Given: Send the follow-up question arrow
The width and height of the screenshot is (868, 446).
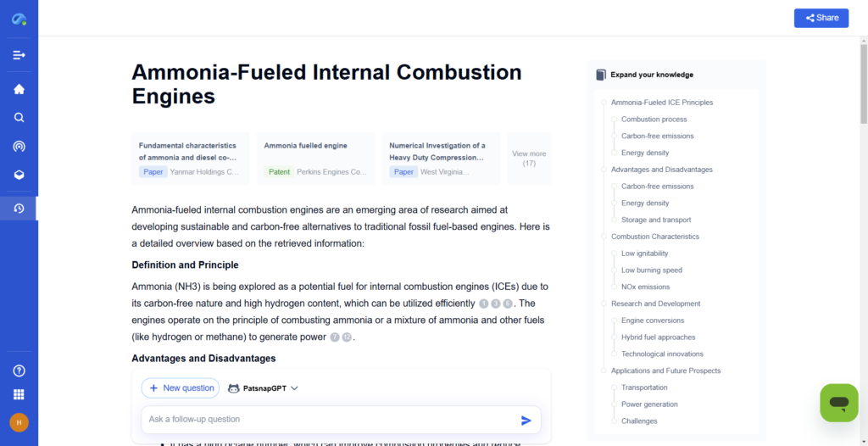Looking at the screenshot, I should (526, 420).
